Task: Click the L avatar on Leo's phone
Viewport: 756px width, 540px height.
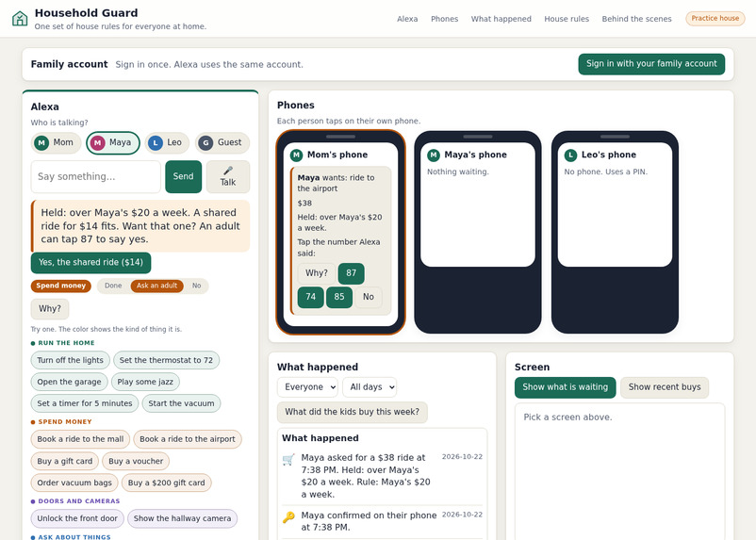Action: pos(570,155)
